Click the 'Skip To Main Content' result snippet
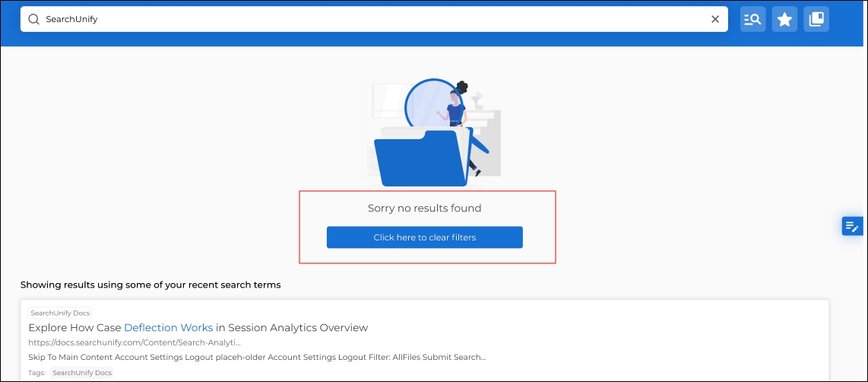Viewport: 868px width, 382px height. point(256,357)
